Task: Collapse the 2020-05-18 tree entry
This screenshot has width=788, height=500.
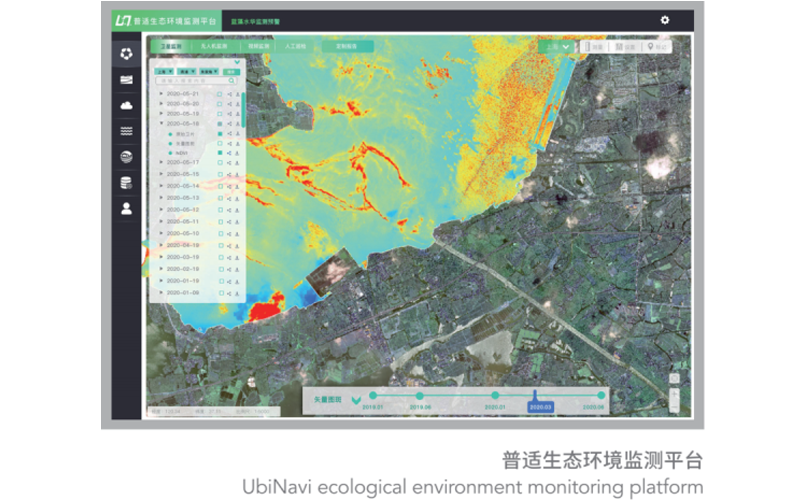Action: point(161,124)
